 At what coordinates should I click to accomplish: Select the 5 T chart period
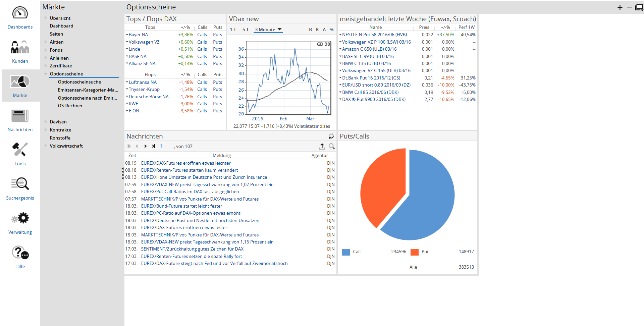click(246, 30)
